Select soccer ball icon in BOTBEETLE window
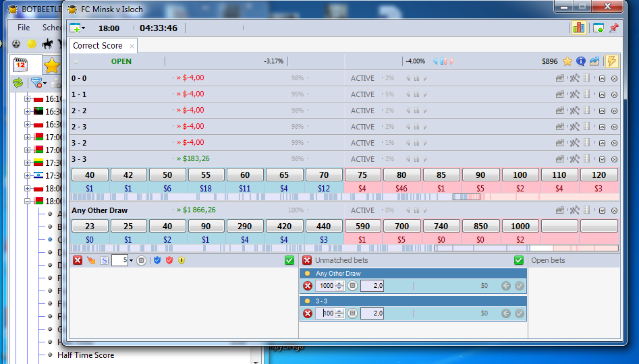This screenshot has width=639, height=364. pos(16,44)
